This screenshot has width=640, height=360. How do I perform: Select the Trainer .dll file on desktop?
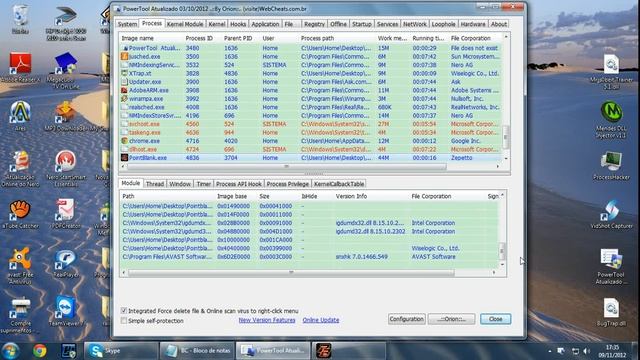click(x=611, y=72)
